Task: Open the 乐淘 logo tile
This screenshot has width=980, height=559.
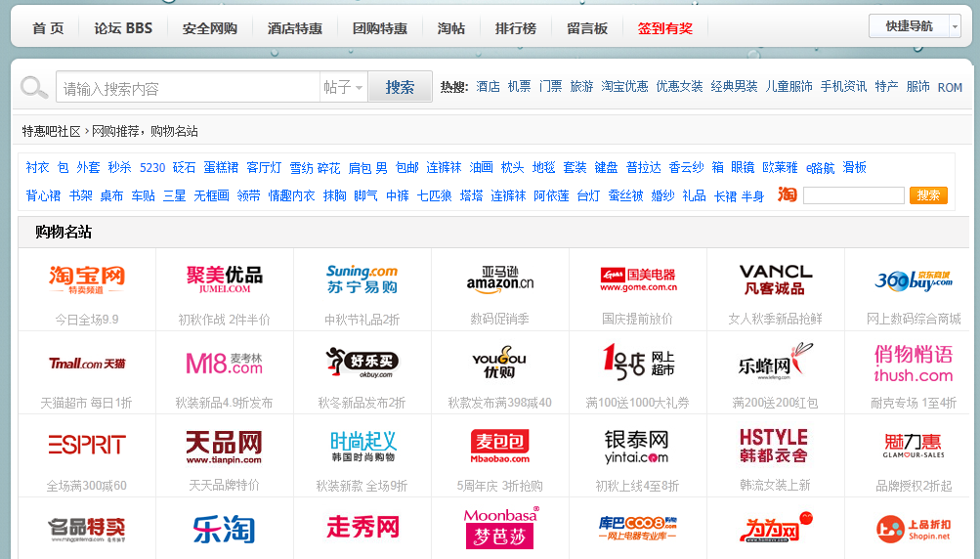Action: click(225, 529)
